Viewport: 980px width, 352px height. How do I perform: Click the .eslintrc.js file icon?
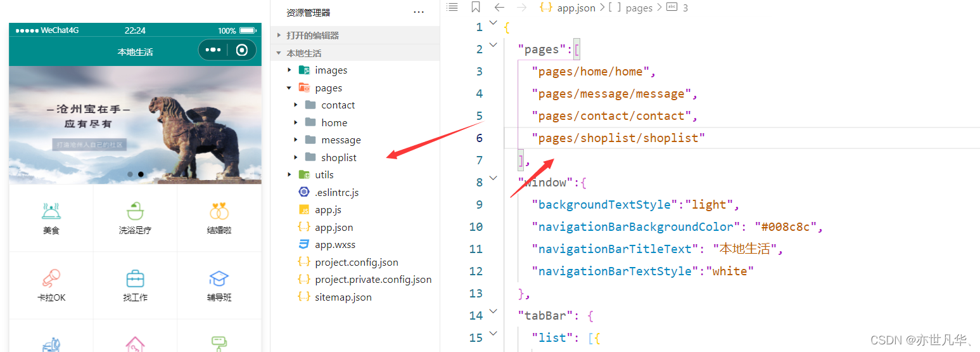304,192
